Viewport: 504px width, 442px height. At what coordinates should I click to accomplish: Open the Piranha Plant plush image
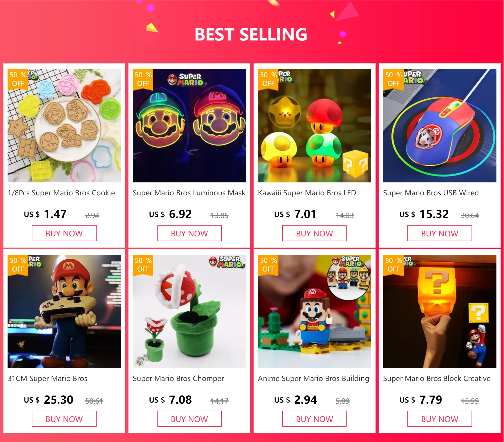point(189,311)
